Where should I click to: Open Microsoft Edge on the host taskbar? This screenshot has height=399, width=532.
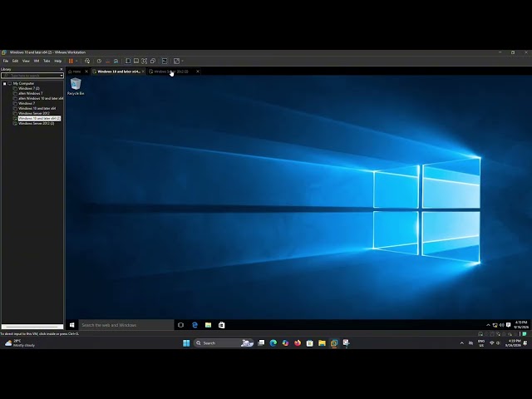click(x=273, y=343)
